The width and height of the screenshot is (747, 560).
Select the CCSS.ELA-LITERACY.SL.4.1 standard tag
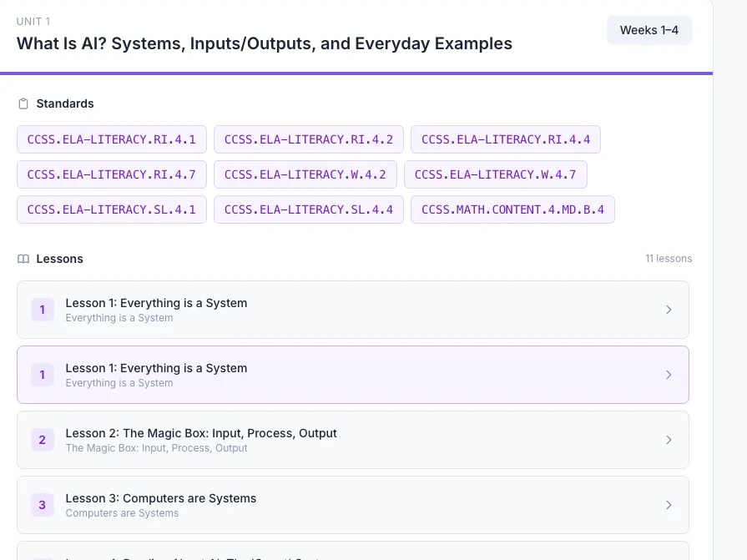[112, 209]
